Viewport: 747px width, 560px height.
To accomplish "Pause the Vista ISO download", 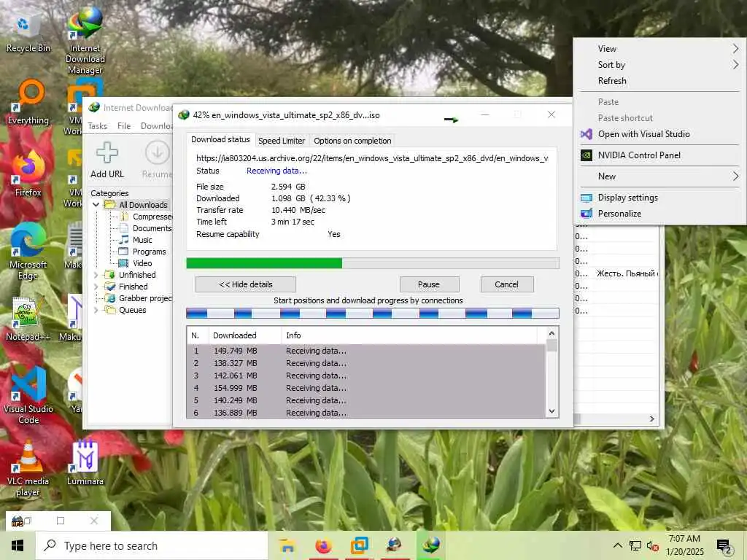I will 429,285.
